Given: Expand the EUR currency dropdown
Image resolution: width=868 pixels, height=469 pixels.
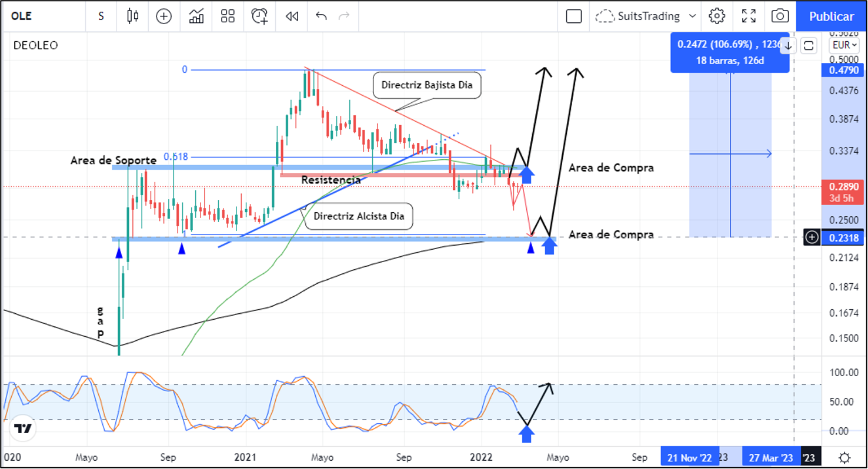Looking at the screenshot, I should point(843,45).
